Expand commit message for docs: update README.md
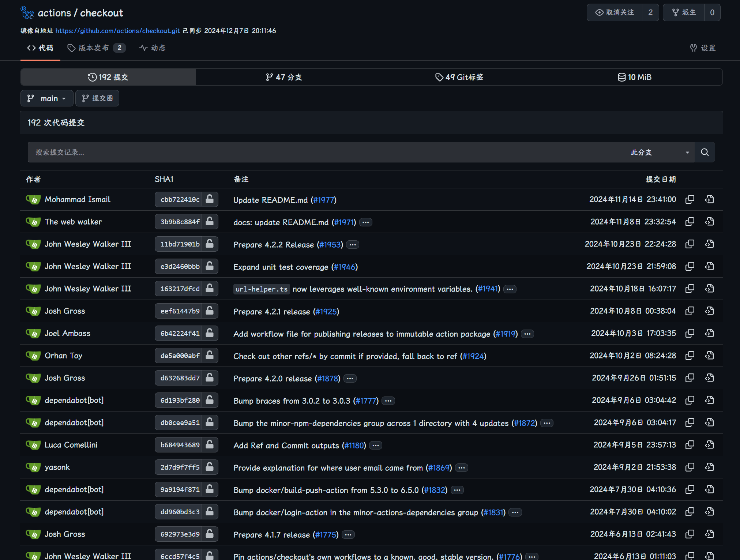The width and height of the screenshot is (740, 560). tap(365, 222)
